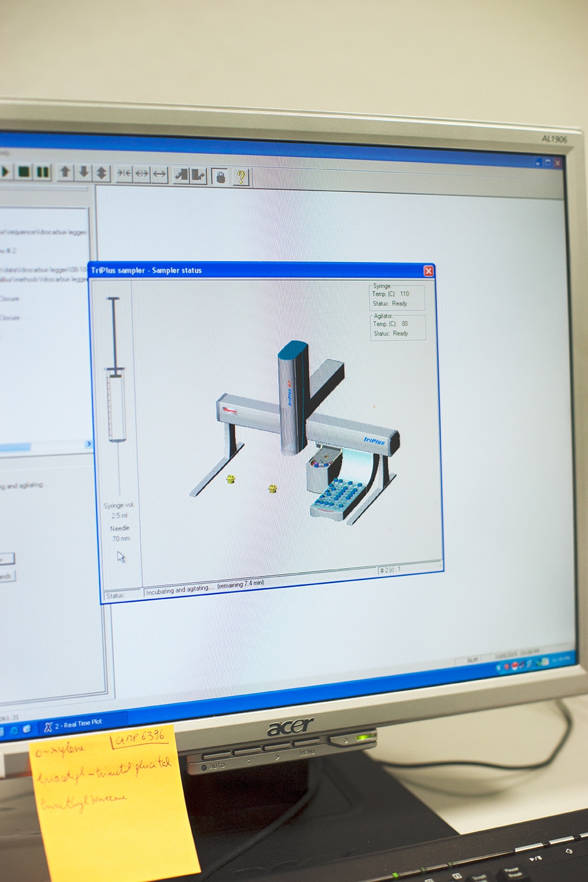Click the Agitator Status Ready text
588x882 pixels.
click(391, 333)
